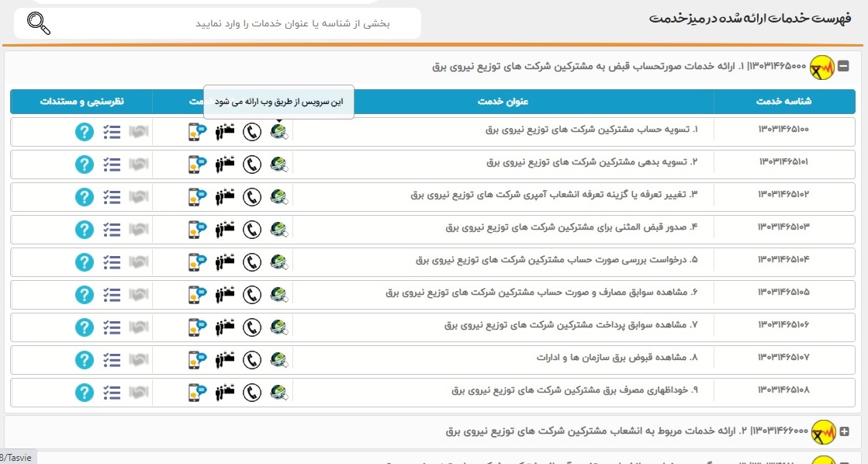Screen dimensions: 868x464
Task: Click phone icon for service 13031465108
Action: coord(252,393)
